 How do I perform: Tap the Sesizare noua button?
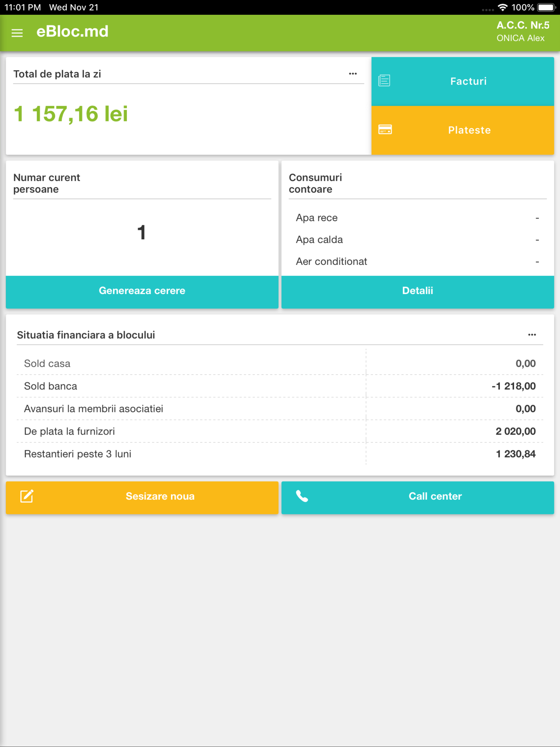click(142, 497)
